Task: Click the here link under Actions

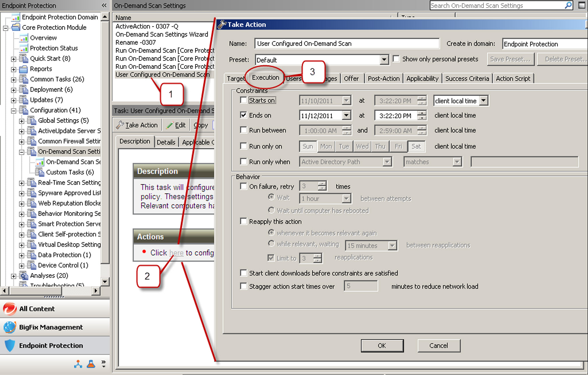Action: pos(177,253)
